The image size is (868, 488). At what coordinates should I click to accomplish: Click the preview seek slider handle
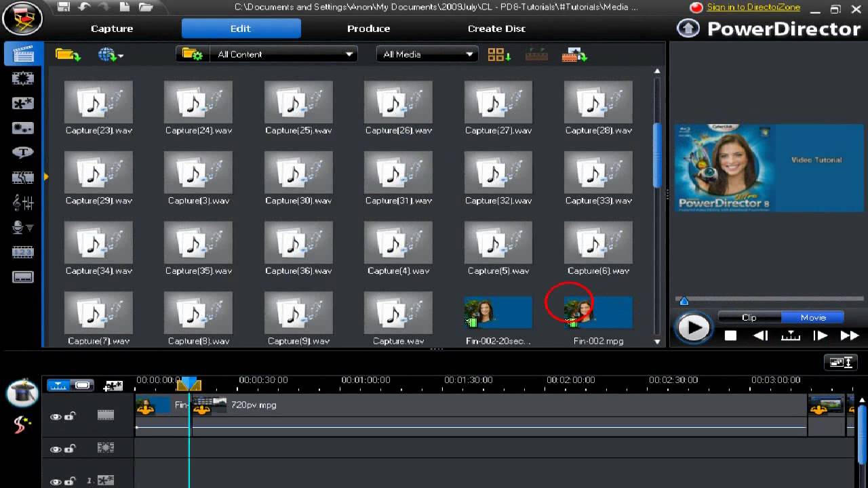pyautogui.click(x=684, y=301)
